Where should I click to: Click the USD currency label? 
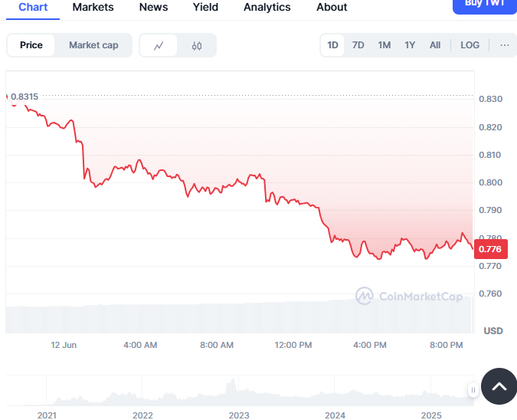(493, 331)
